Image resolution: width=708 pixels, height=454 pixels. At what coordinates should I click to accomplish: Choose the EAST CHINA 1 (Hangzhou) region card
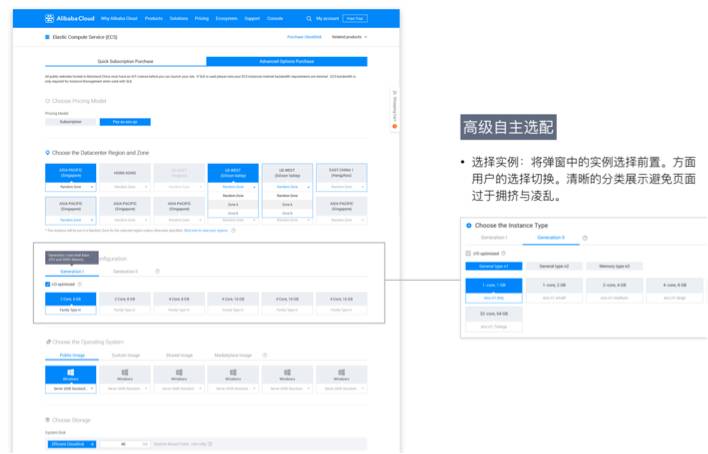341,173
